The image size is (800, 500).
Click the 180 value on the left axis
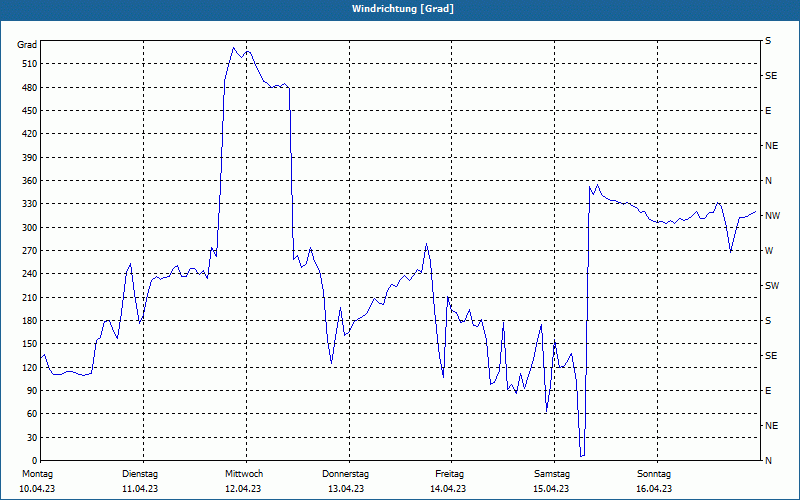29,321
